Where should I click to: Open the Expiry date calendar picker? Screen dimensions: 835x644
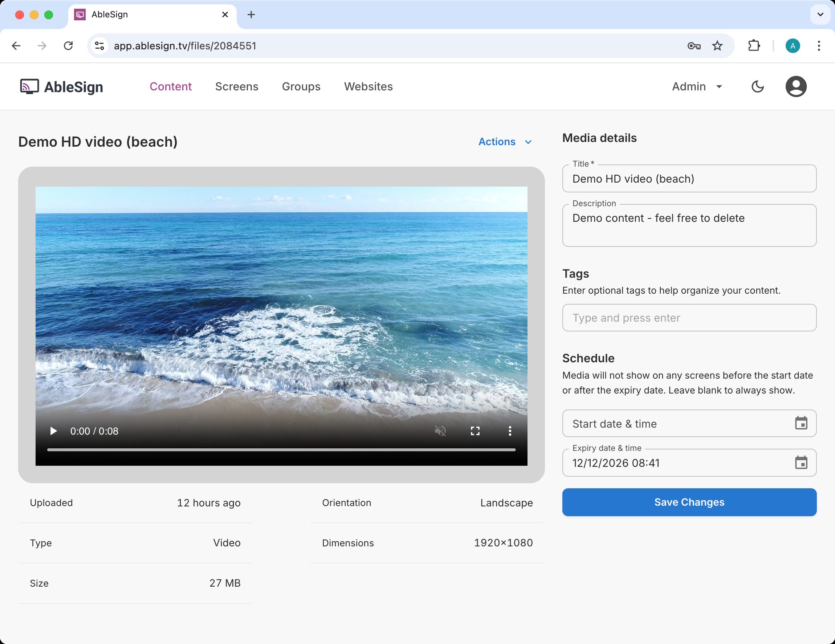pyautogui.click(x=801, y=463)
